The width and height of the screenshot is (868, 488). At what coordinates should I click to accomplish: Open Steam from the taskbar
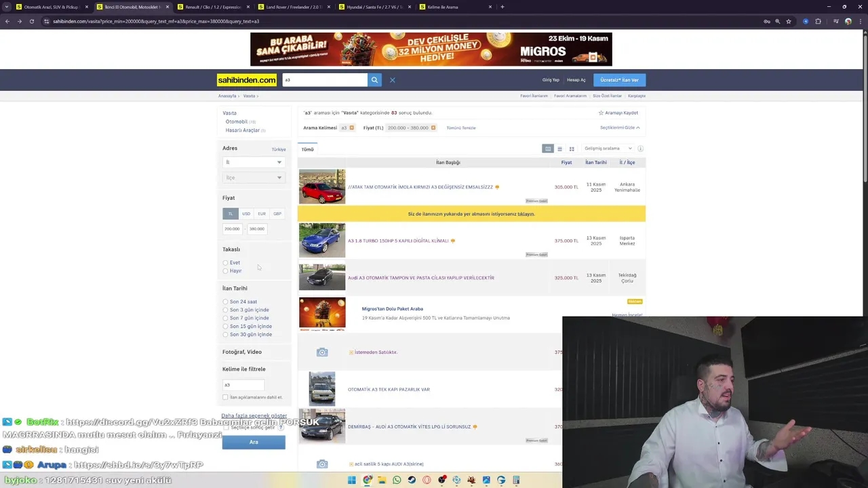point(412,480)
